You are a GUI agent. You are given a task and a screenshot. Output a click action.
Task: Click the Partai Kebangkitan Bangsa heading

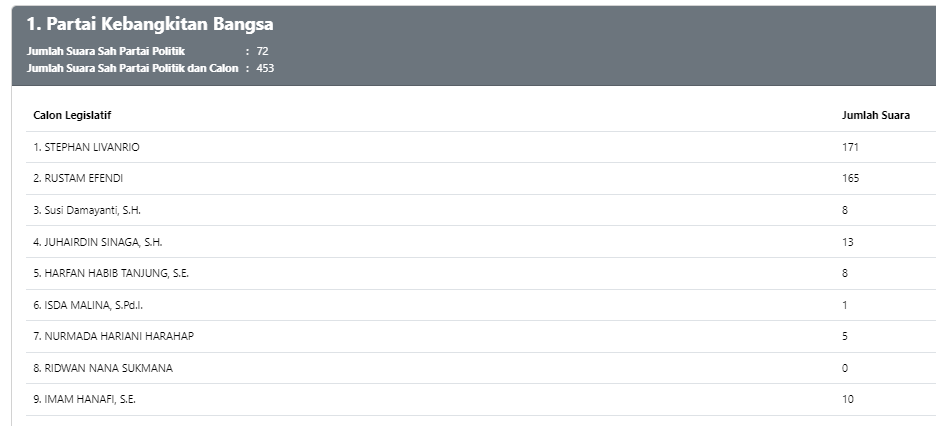coord(149,25)
